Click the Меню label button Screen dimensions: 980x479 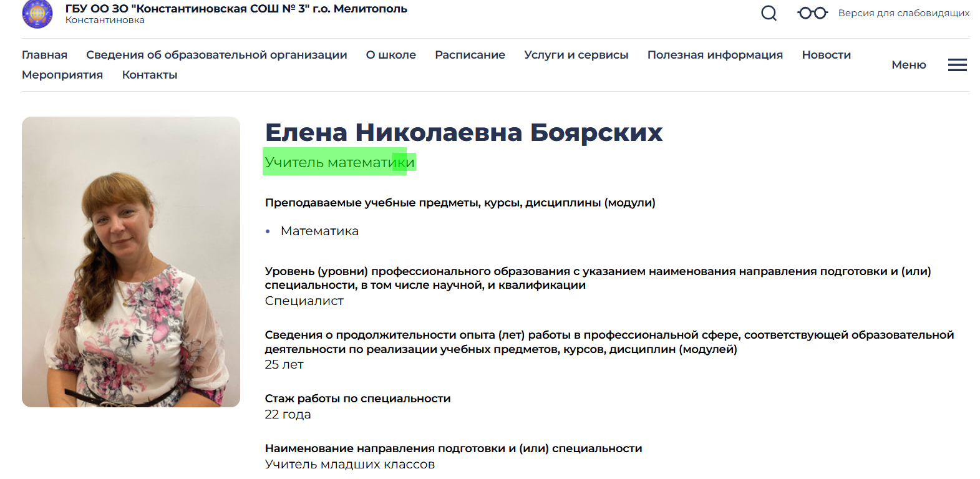pos(909,65)
